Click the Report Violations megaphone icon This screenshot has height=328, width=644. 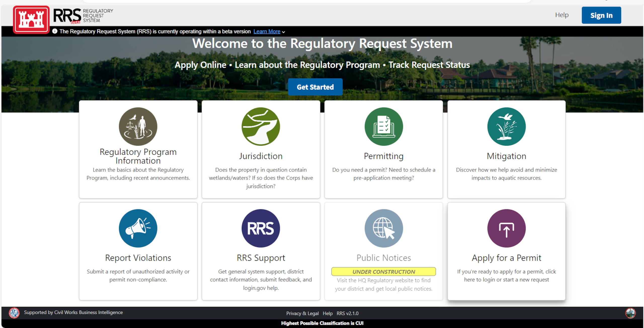click(x=138, y=228)
